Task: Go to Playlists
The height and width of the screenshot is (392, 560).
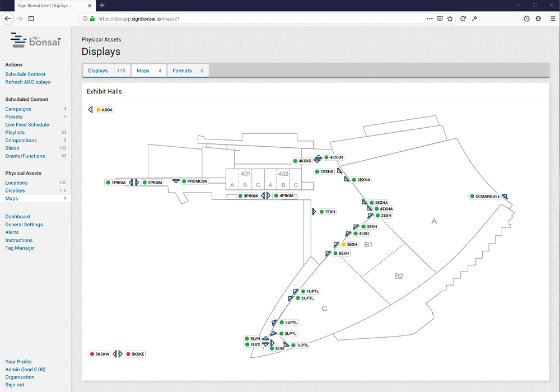Action: [15, 133]
